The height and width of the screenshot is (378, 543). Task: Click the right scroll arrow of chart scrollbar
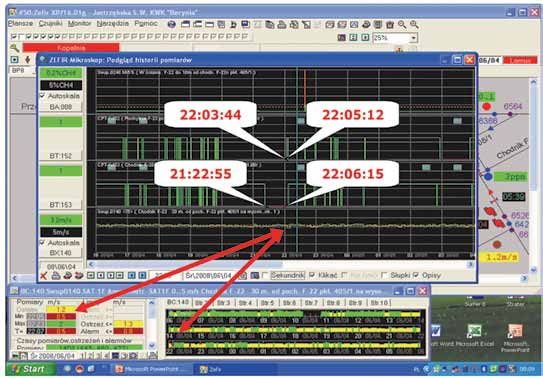point(470,264)
